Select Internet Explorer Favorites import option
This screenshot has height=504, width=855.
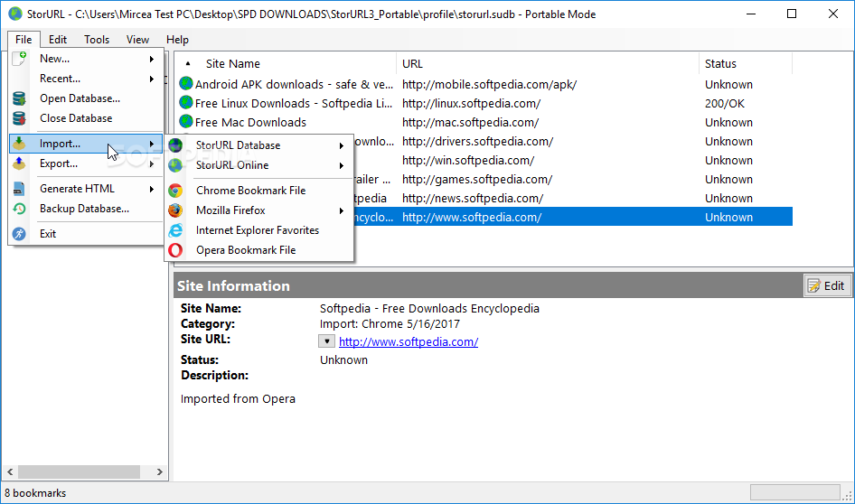259,230
